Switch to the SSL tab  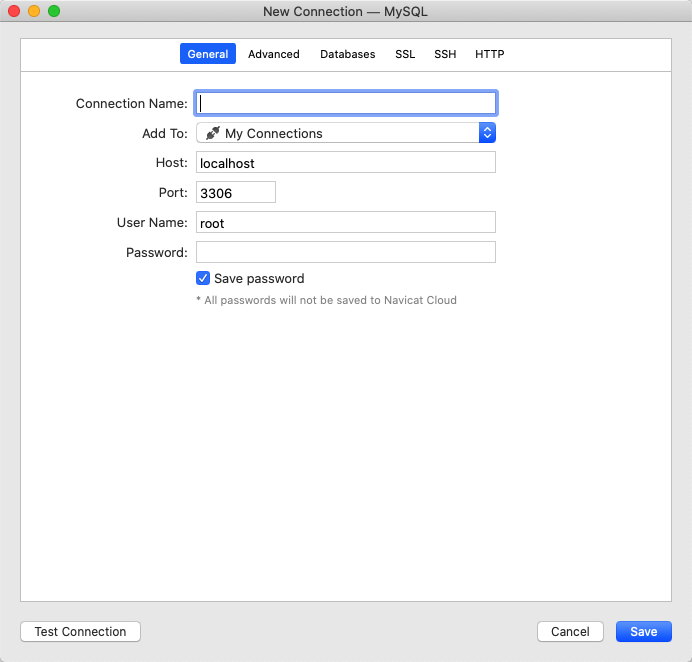405,54
